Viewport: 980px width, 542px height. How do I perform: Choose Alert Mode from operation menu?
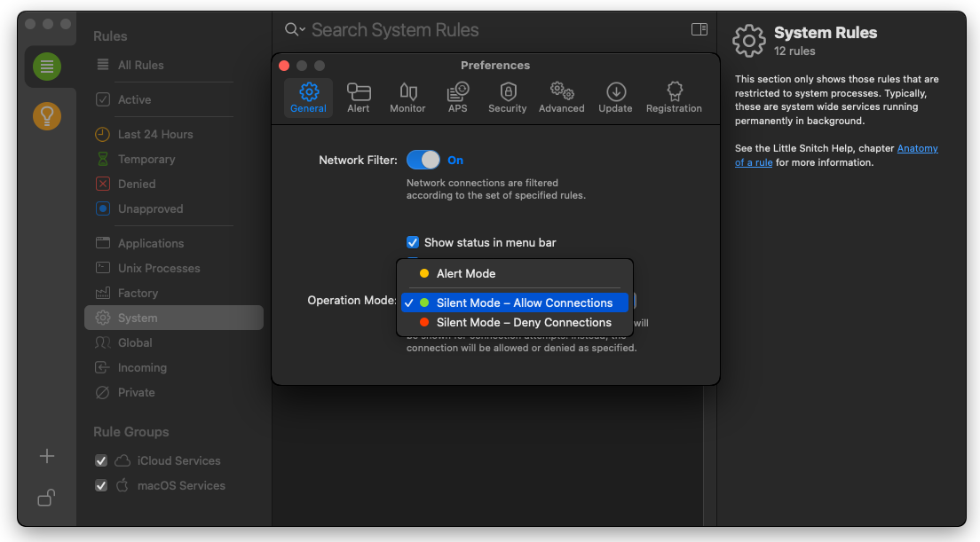[x=466, y=273]
